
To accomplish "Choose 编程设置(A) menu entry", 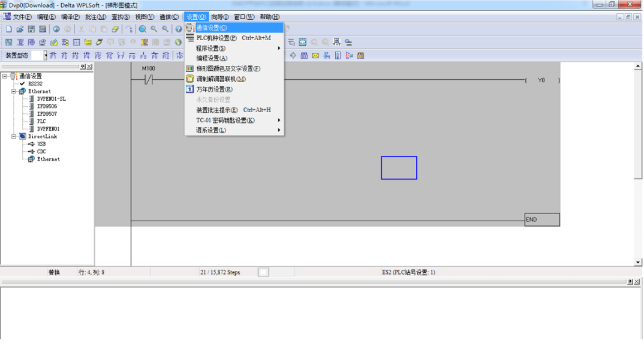I will click(x=234, y=58).
